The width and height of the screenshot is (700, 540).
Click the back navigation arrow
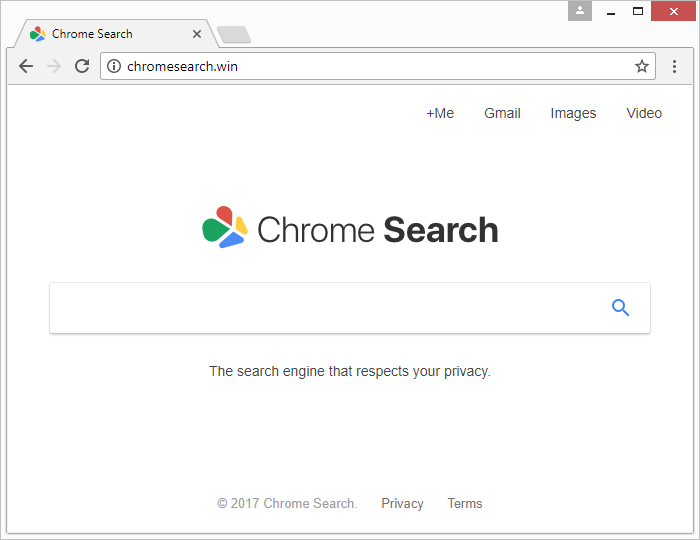[x=26, y=67]
